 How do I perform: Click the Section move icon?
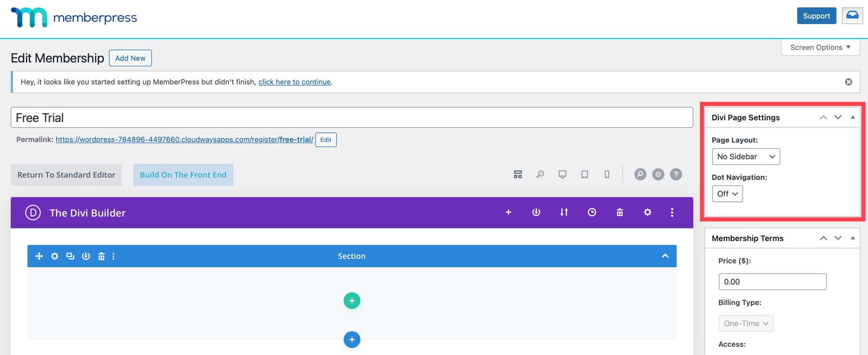(x=39, y=256)
